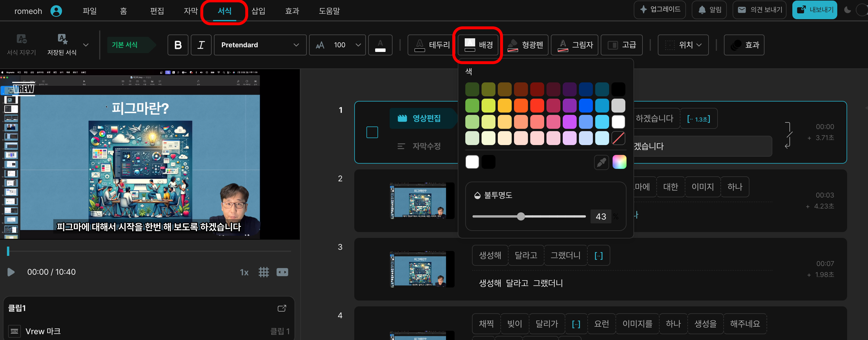Open the custom rainbow color picker
Image resolution: width=868 pixels, height=340 pixels.
619,162
